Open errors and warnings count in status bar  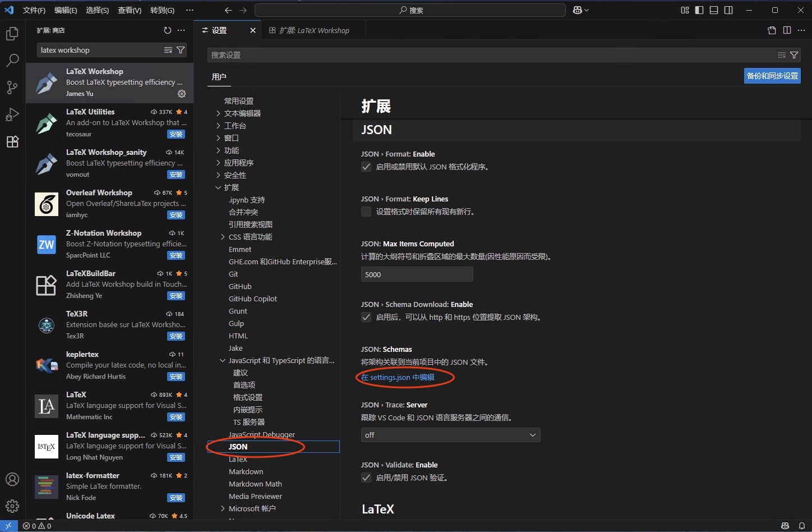pyautogui.click(x=37, y=526)
